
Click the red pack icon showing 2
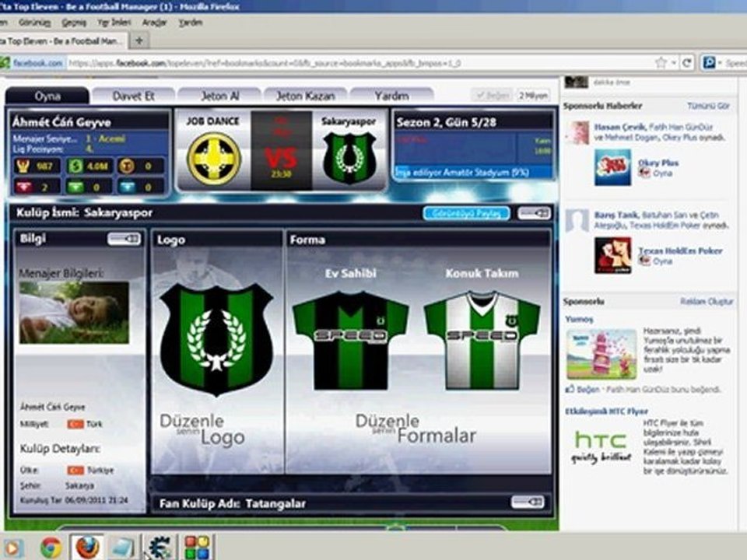tap(23, 186)
